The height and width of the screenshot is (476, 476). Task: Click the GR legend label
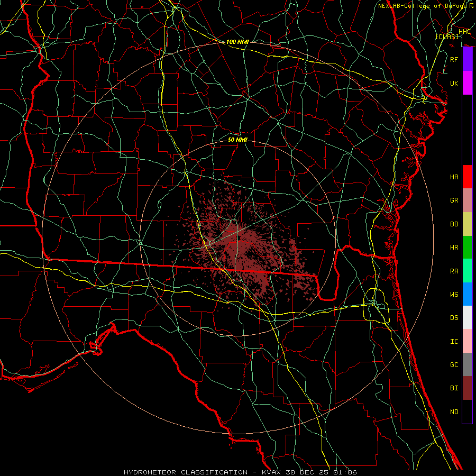coord(454,200)
